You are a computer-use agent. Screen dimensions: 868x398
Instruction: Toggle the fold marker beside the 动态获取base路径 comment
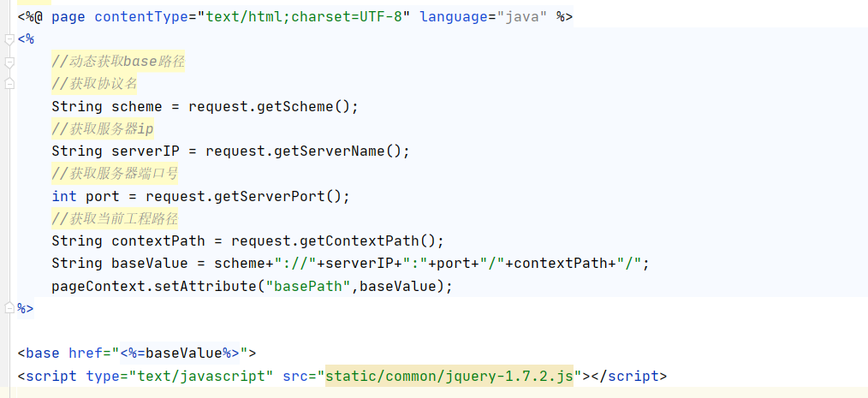9,62
